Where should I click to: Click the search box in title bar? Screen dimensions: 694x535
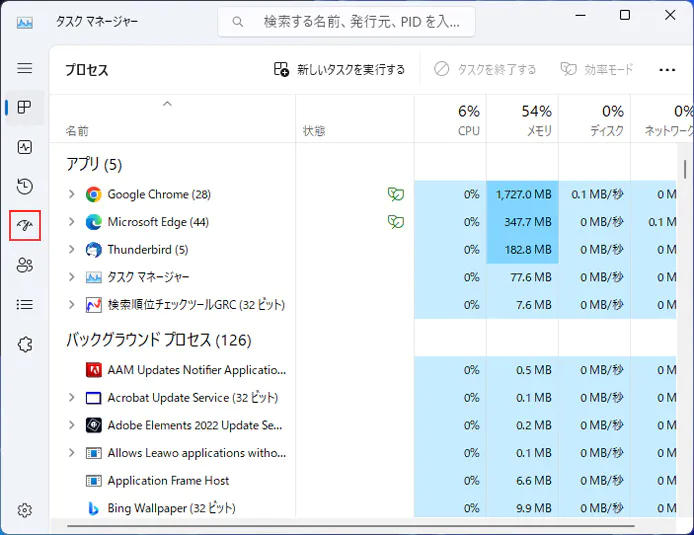click(x=347, y=21)
